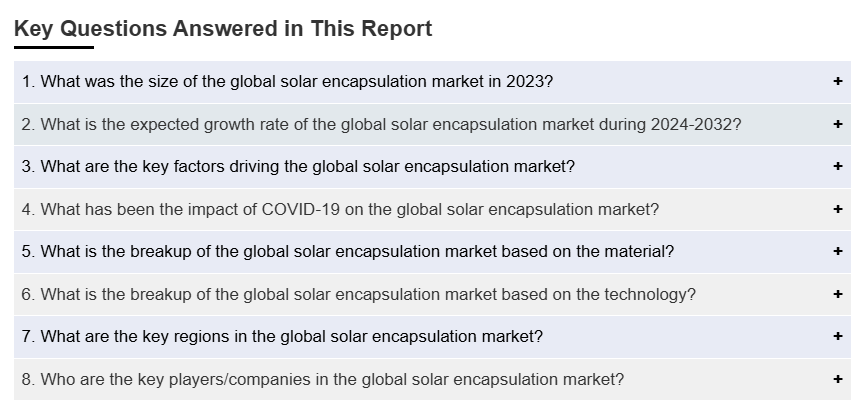Image resolution: width=860 pixels, height=404 pixels.
Task: Click the black underline beneath the heading
Action: point(54,47)
